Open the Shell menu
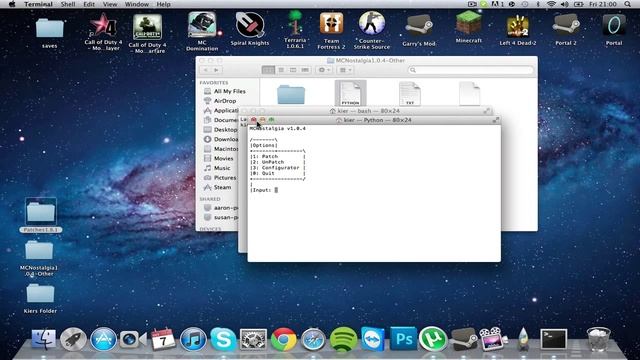The width and height of the screenshot is (640, 360). [x=68, y=4]
